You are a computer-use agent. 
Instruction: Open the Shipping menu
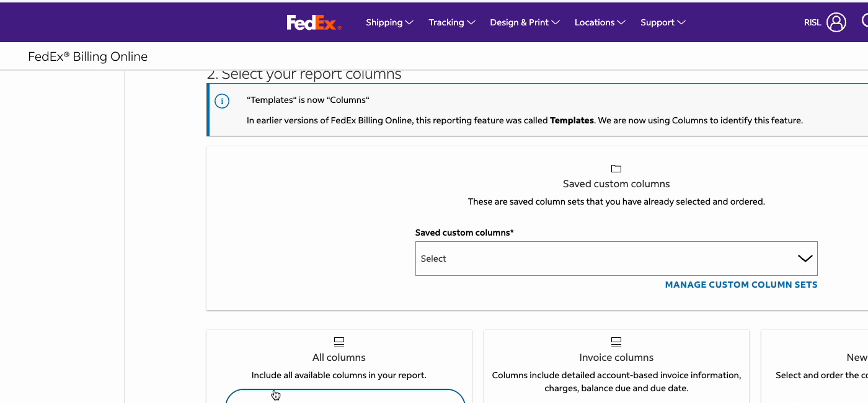389,22
